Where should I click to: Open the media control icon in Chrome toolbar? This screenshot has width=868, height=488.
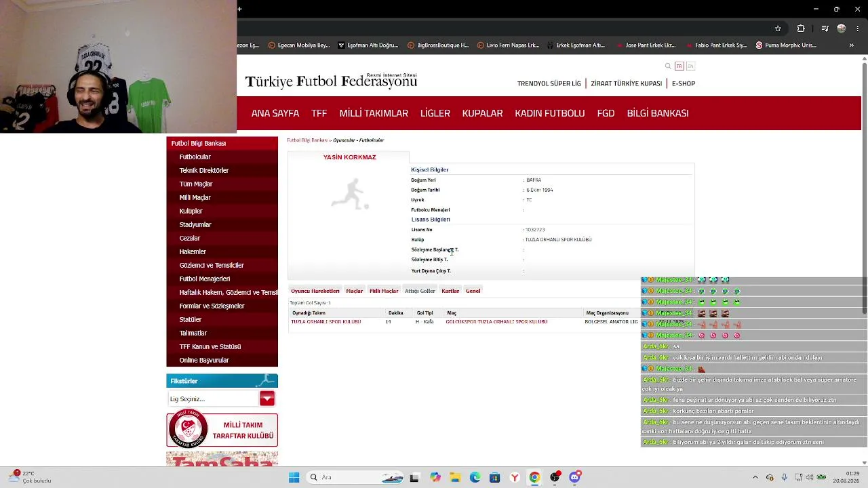pos(825,28)
